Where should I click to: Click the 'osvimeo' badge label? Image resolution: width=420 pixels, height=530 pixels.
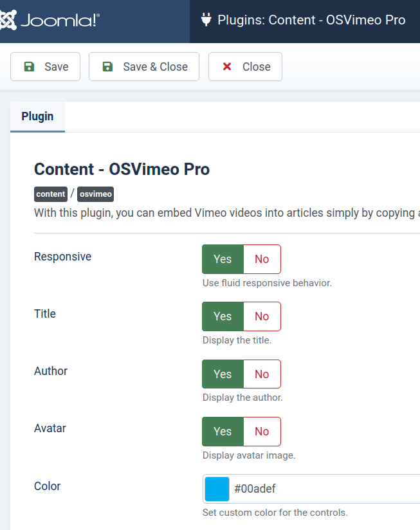point(96,194)
